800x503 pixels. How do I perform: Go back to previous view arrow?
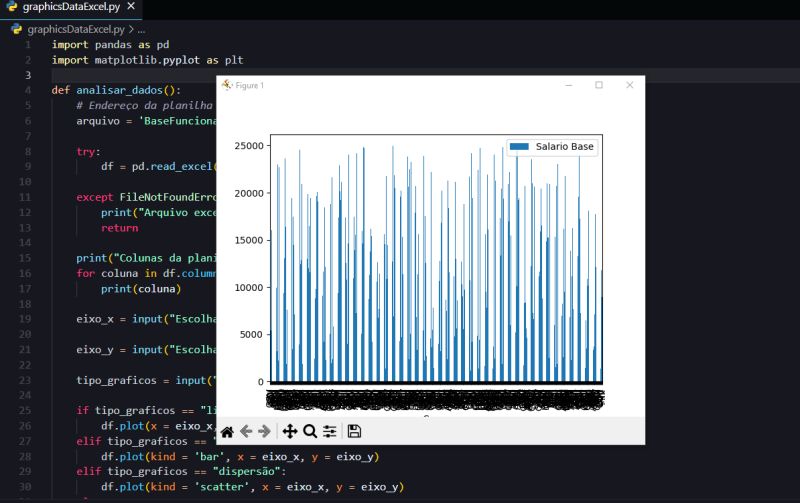[246, 432]
